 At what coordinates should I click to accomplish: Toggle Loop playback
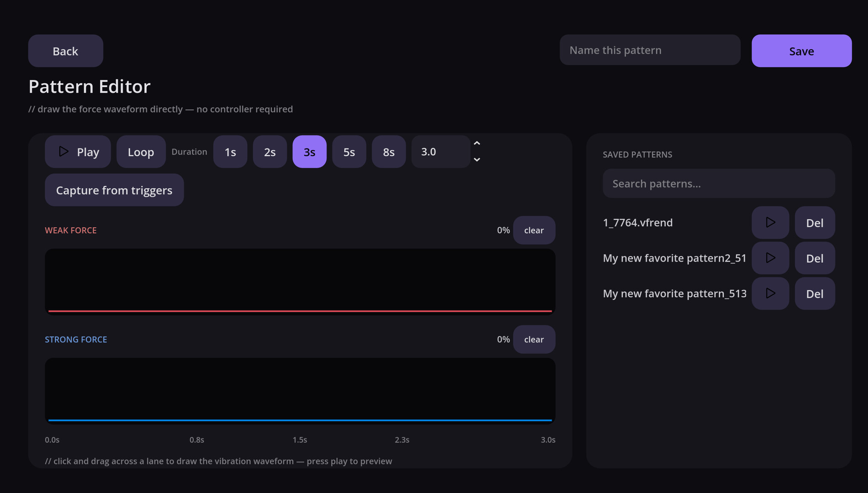pos(141,152)
